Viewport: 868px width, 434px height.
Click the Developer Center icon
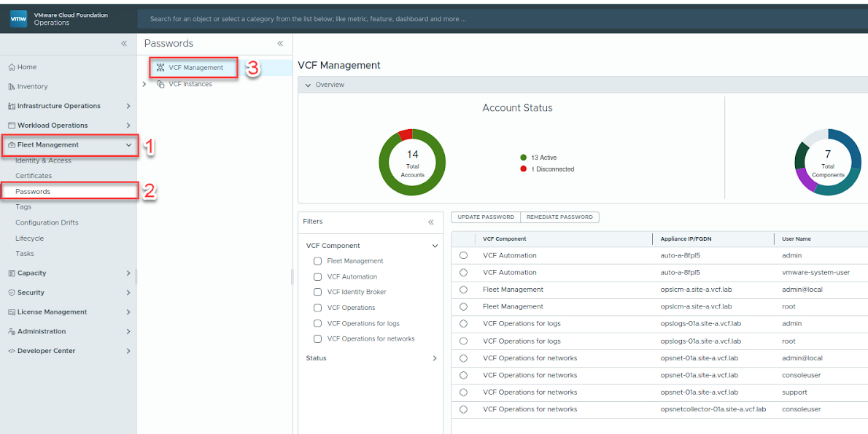[x=11, y=350]
